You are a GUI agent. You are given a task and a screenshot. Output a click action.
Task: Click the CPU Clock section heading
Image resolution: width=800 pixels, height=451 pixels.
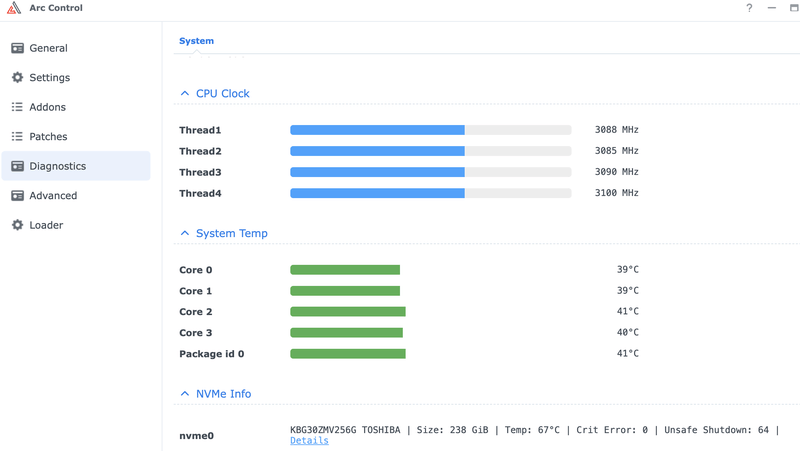(x=223, y=93)
